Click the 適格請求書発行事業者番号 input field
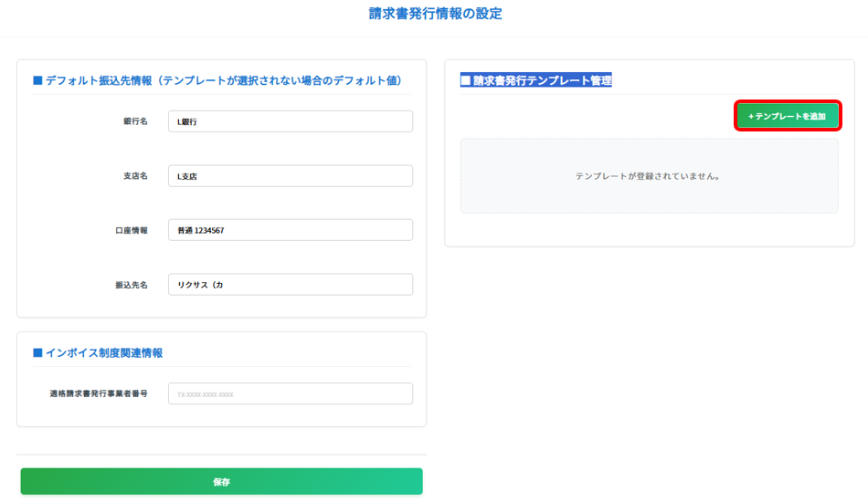This screenshot has height=503, width=868. click(x=290, y=393)
